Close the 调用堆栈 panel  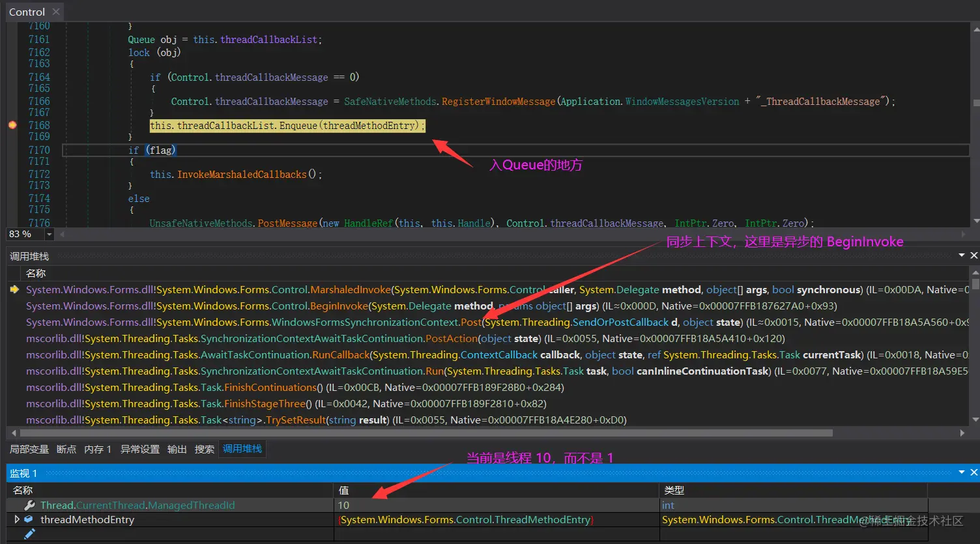tap(973, 255)
